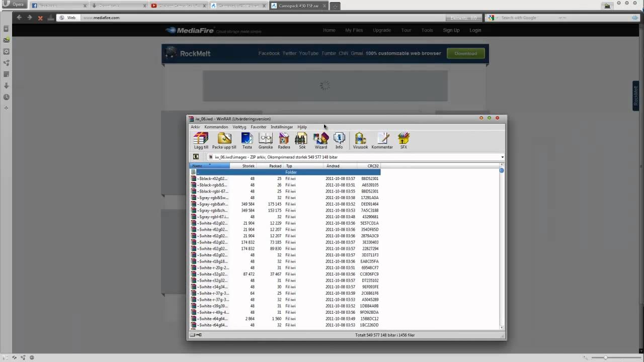Click MediaFire Tools link
The width and height of the screenshot is (644, 362).
pyautogui.click(x=427, y=30)
